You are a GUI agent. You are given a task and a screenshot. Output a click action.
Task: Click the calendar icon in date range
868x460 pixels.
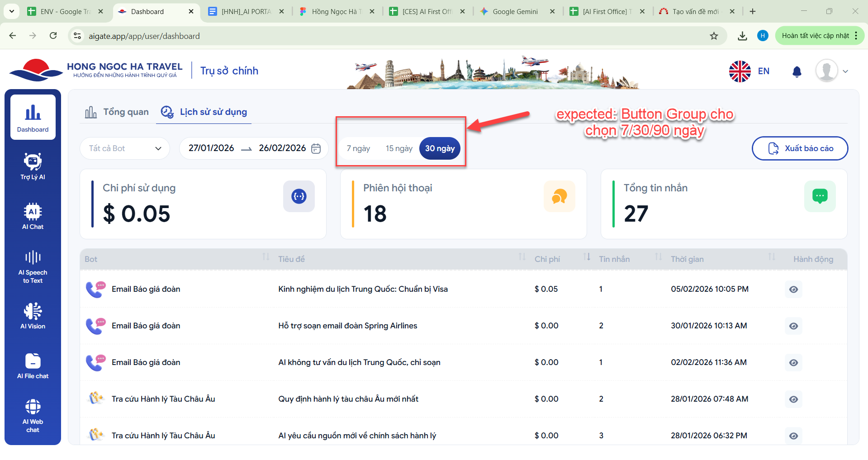(316, 148)
